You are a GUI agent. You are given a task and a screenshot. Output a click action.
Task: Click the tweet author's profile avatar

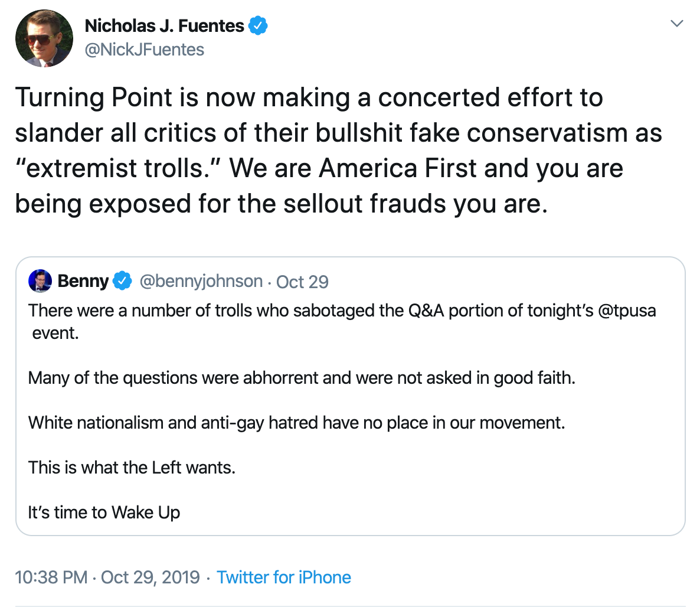click(x=44, y=38)
